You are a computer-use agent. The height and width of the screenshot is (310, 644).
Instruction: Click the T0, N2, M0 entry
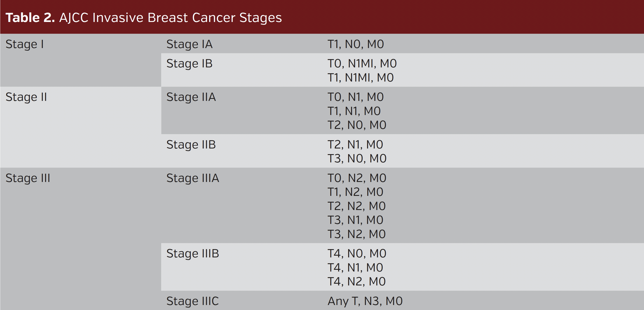pos(357,178)
